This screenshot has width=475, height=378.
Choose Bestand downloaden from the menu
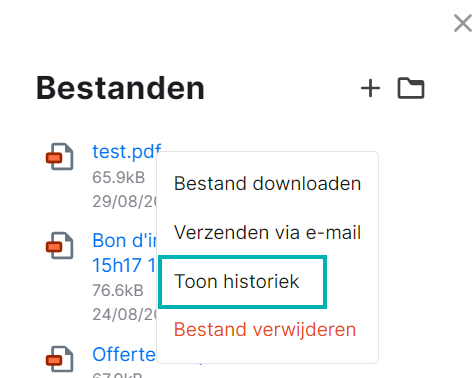point(267,184)
